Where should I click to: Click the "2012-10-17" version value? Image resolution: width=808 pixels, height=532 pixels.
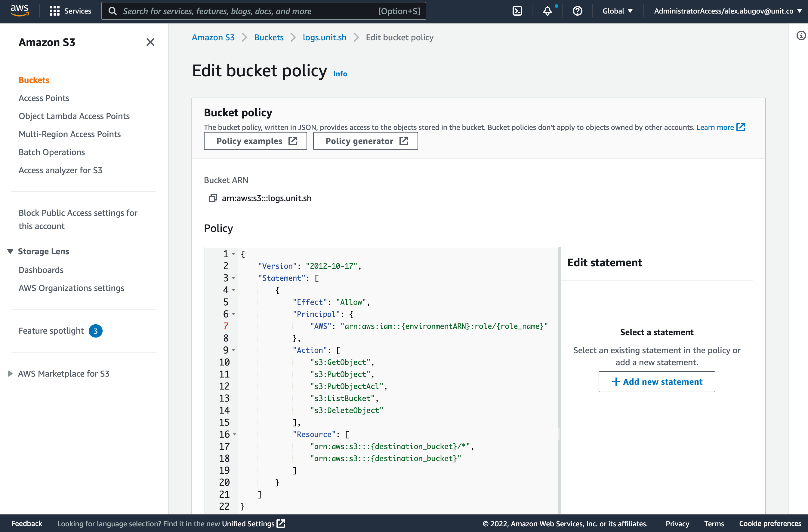click(331, 266)
